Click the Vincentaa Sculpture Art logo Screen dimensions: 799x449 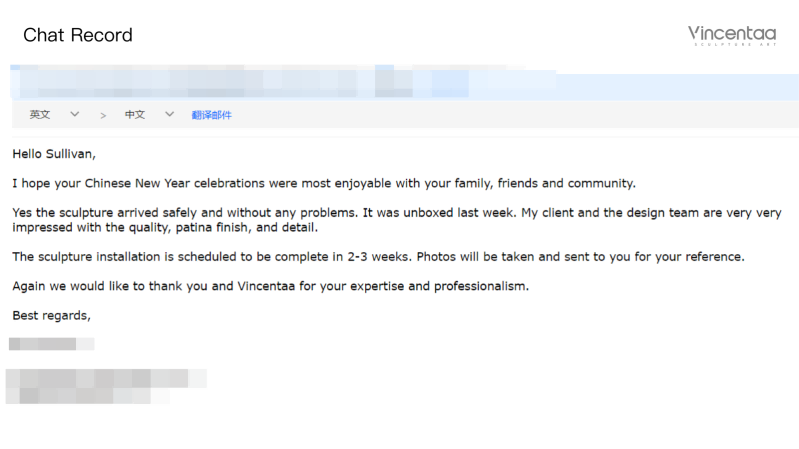(x=731, y=37)
